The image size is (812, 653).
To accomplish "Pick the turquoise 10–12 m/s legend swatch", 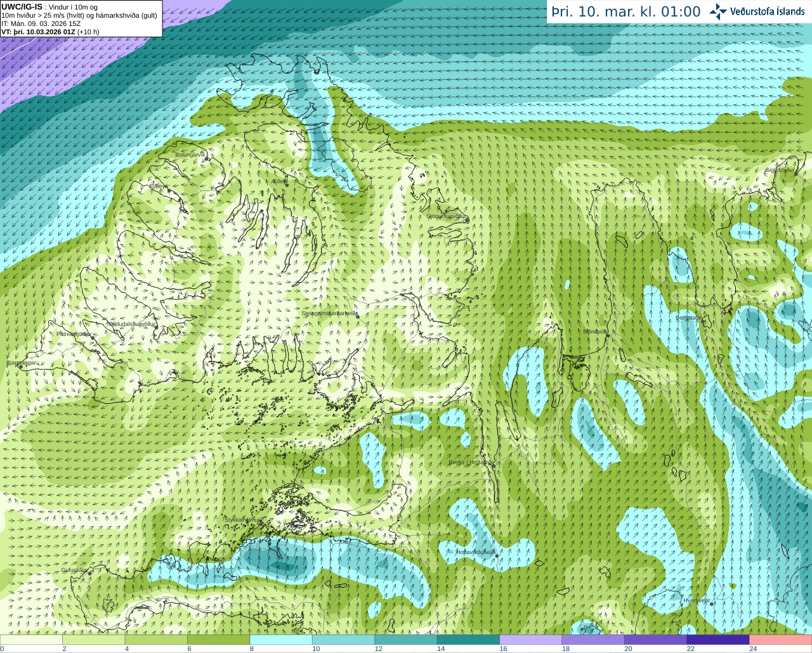I will tap(344, 639).
